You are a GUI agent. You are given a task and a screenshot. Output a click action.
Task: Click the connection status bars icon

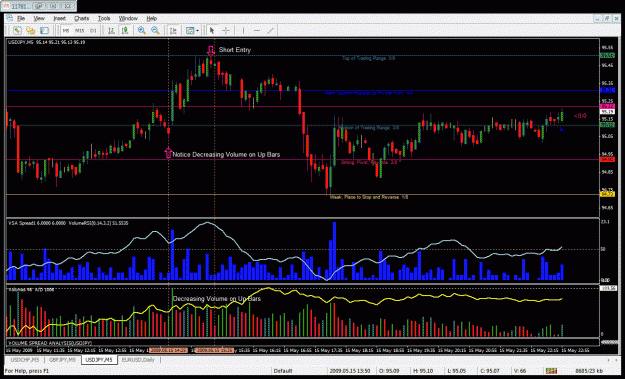click(551, 371)
